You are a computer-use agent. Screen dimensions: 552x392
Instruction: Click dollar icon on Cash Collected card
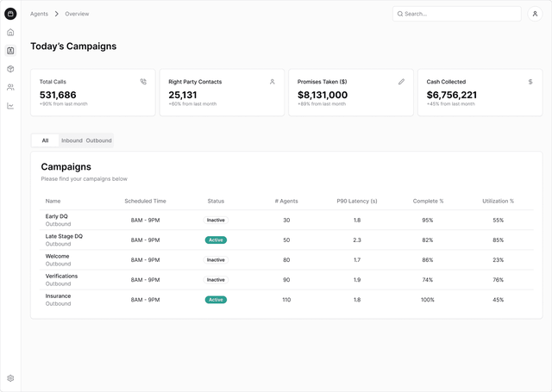point(530,82)
